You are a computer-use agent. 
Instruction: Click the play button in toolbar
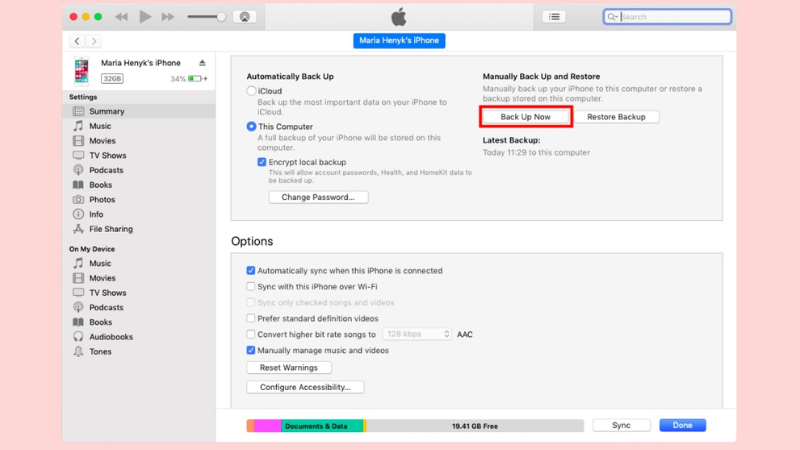(x=145, y=17)
